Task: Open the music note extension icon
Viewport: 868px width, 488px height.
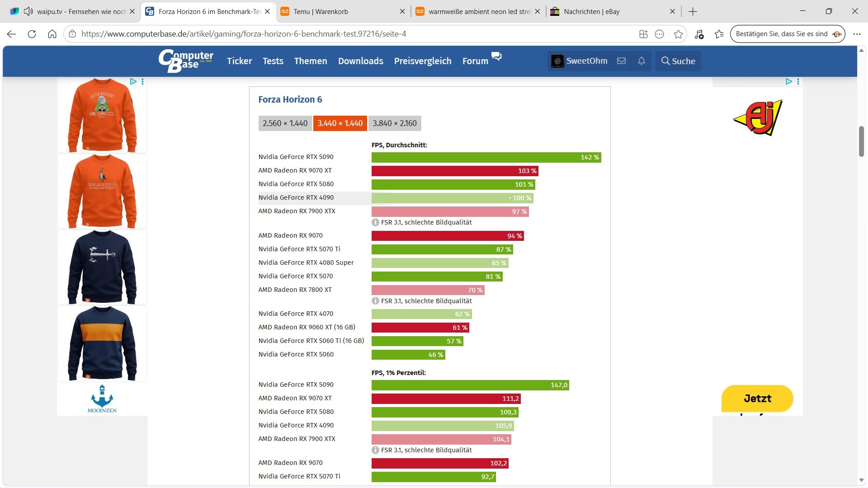Action: coord(699,34)
